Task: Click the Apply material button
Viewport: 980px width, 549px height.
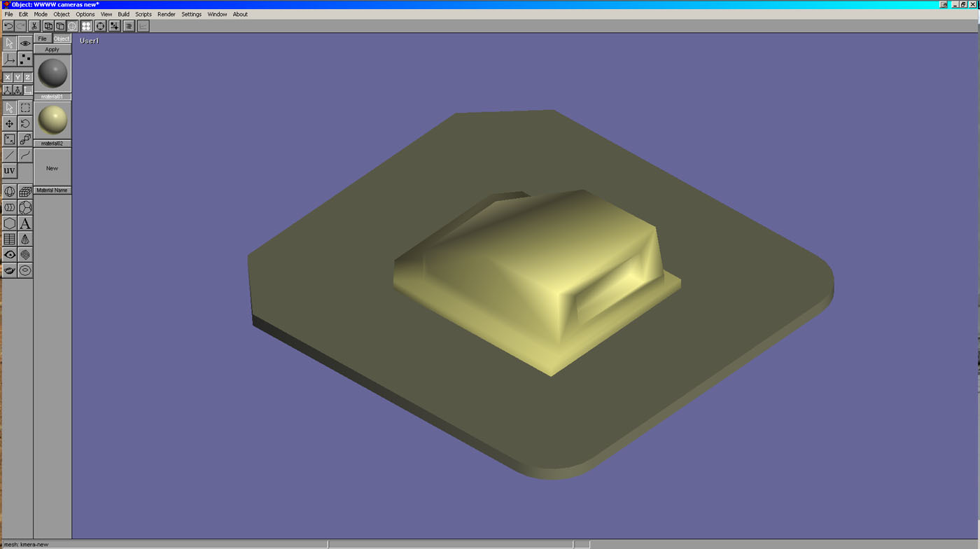Action: coord(52,50)
